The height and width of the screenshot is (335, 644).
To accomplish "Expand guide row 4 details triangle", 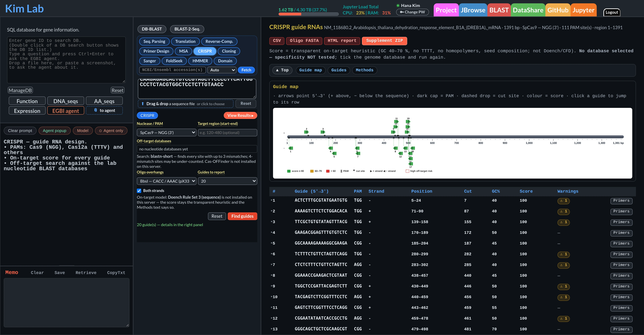I will pos(272,232).
